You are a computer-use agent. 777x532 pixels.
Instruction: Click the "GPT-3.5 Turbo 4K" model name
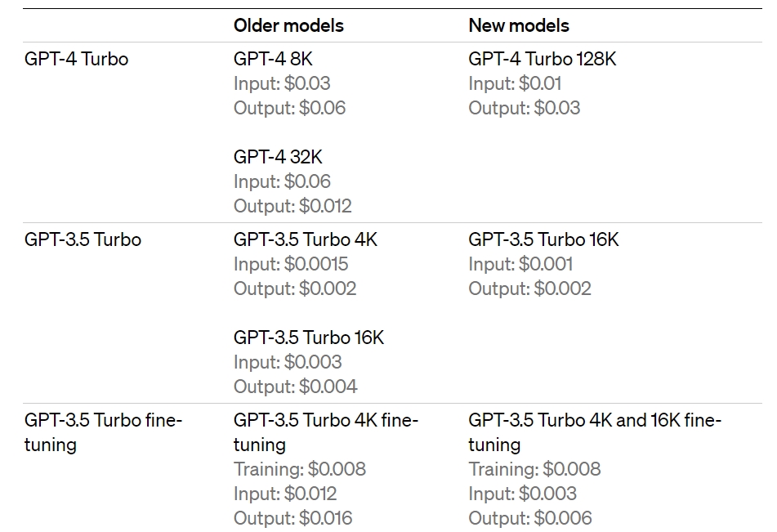306,239
